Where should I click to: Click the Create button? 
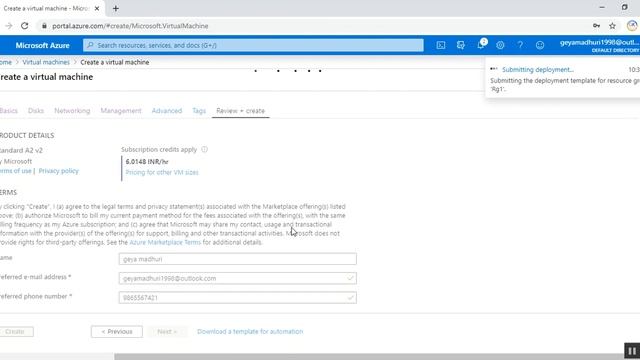click(x=16, y=331)
